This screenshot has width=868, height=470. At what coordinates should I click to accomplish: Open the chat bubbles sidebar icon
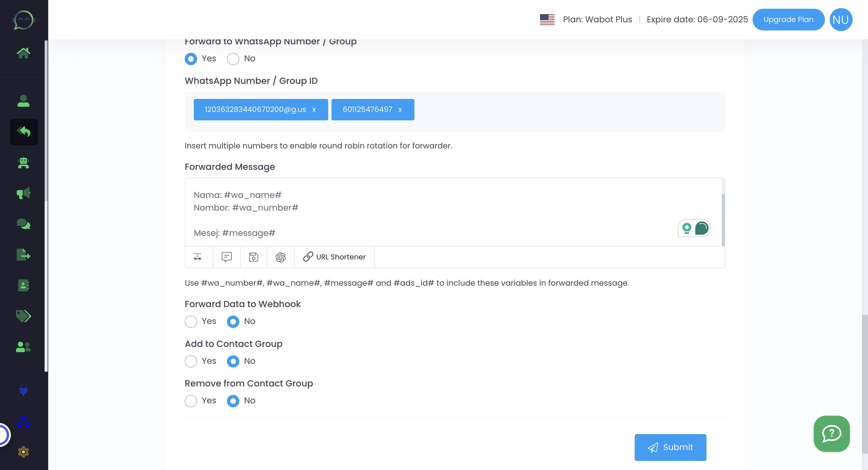point(23,224)
